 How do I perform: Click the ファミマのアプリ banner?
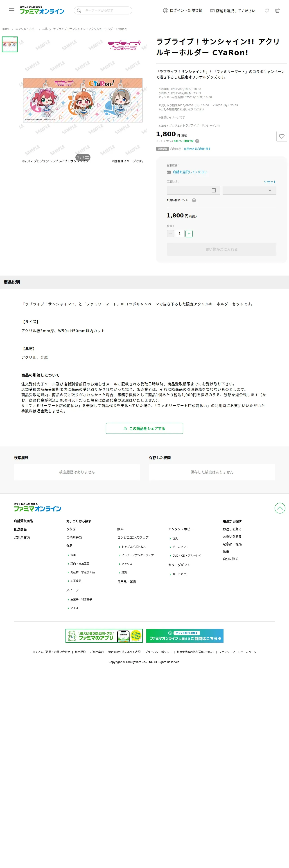(104, 636)
